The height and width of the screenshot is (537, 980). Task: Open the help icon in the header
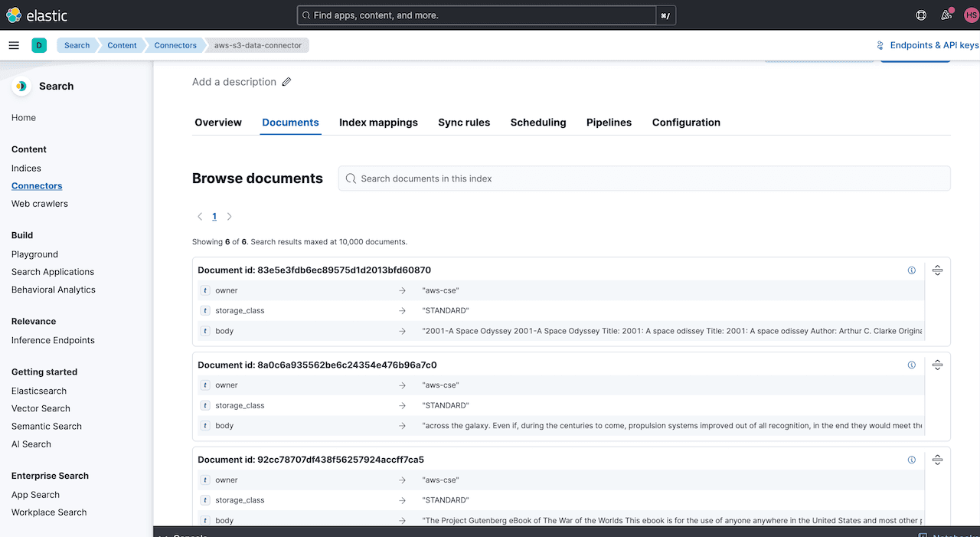pos(920,15)
